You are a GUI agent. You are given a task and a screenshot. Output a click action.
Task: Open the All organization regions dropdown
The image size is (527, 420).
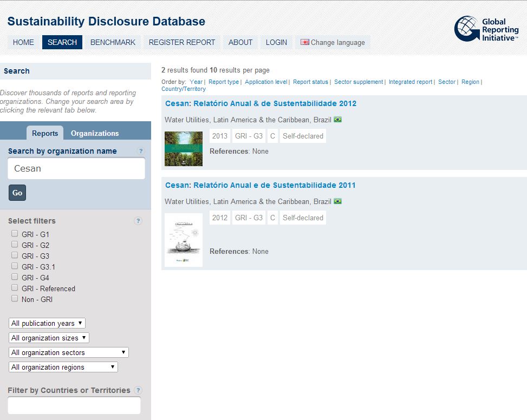click(x=63, y=367)
